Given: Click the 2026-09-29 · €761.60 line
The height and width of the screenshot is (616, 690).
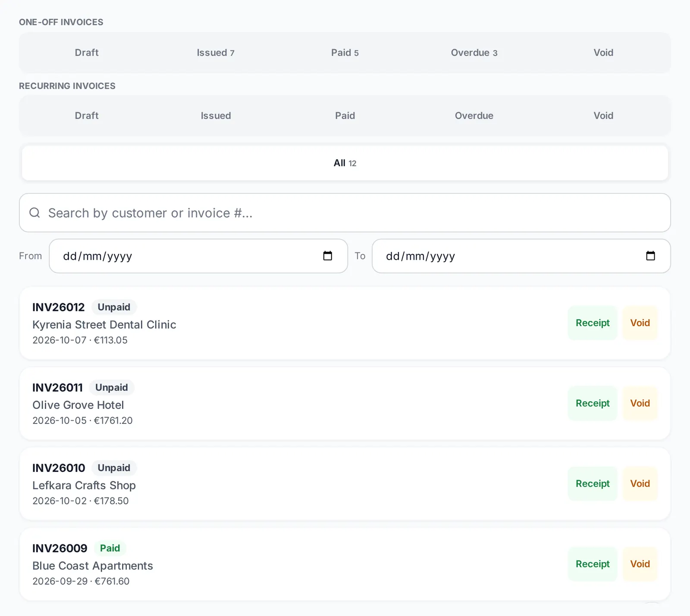Looking at the screenshot, I should coord(81,581).
